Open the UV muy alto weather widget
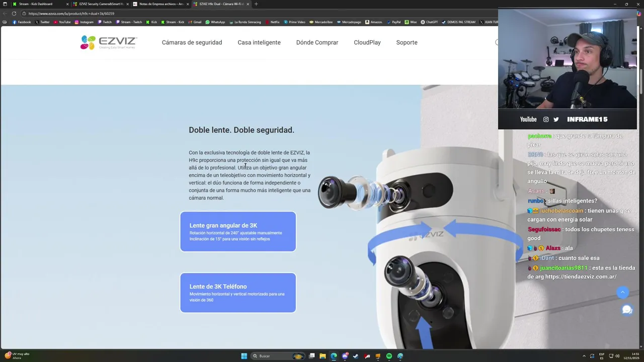This screenshot has width=644, height=362. click(17, 356)
